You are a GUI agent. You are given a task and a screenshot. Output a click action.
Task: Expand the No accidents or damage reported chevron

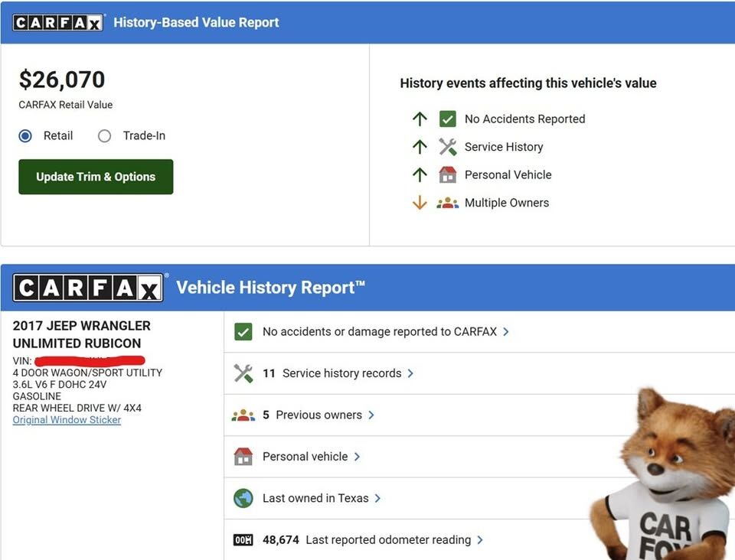(x=506, y=332)
